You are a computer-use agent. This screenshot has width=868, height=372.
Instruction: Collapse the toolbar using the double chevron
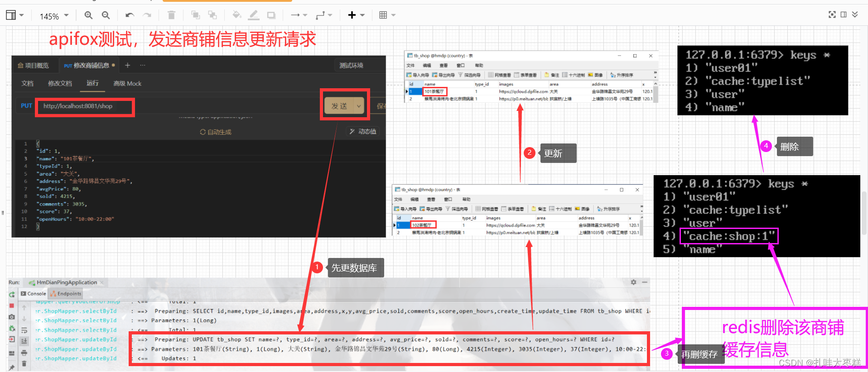tap(855, 14)
